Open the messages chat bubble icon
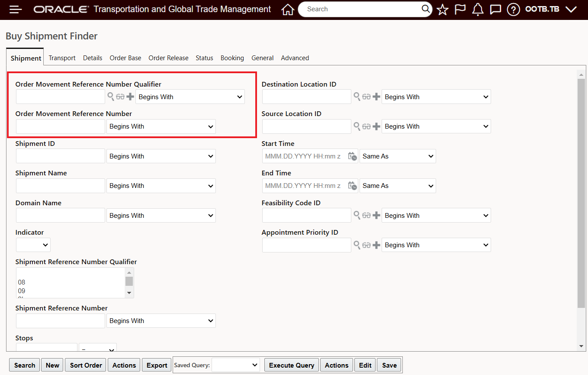The height and width of the screenshot is (375, 588). click(495, 9)
